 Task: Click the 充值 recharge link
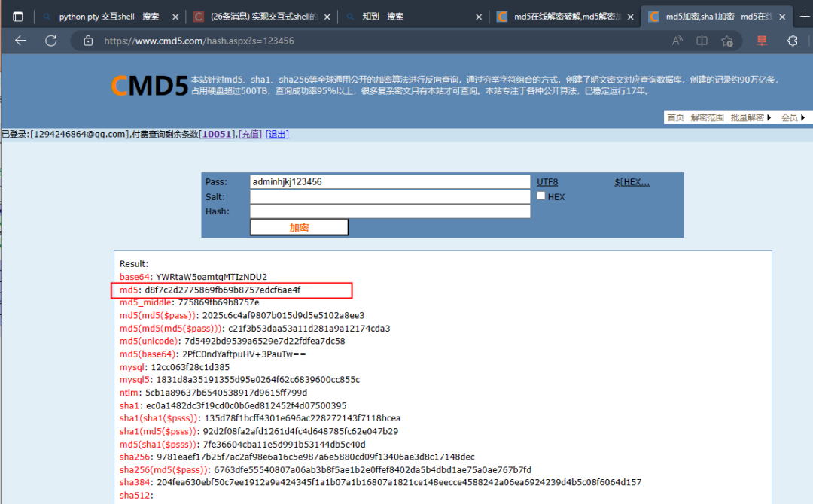click(250, 134)
